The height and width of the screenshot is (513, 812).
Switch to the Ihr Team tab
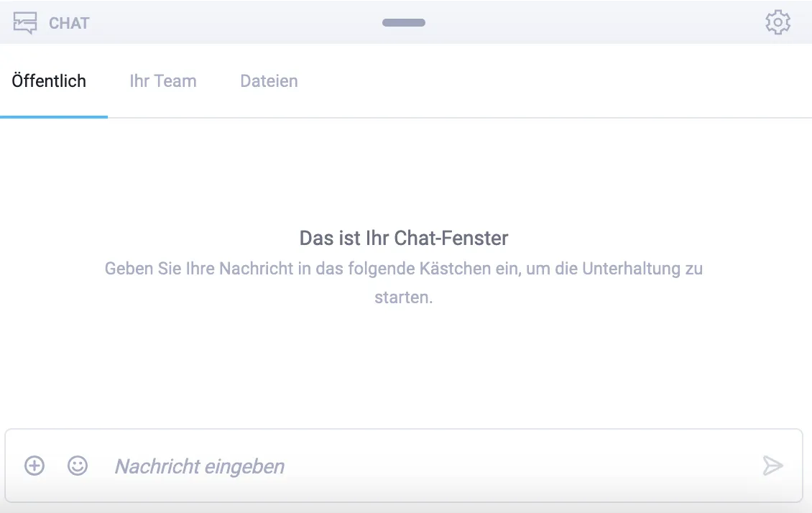click(x=163, y=81)
